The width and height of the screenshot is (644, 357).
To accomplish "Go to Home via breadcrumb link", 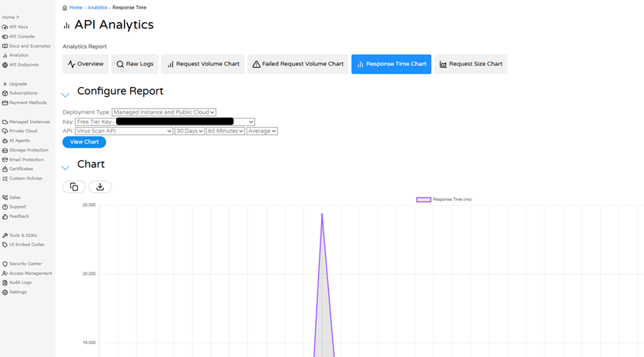I will (76, 8).
